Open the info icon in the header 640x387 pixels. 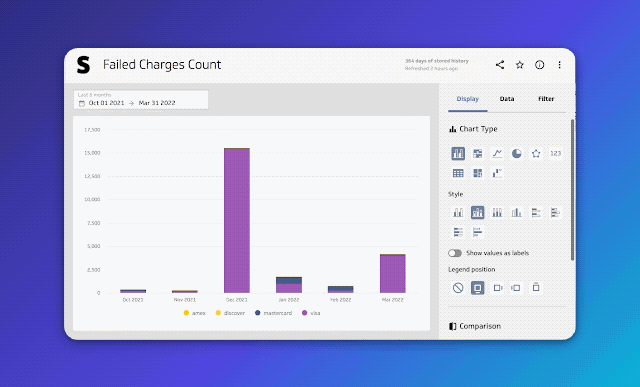tap(540, 64)
